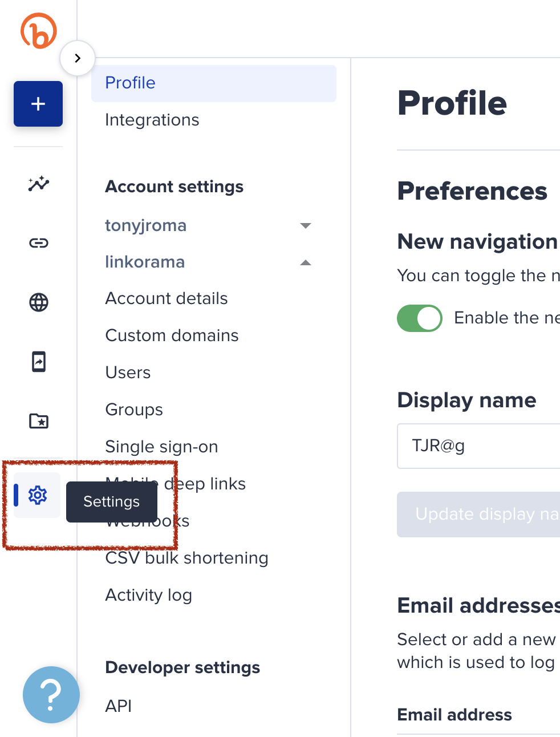Expand the sidebar with the chevron button
This screenshot has width=560, height=737.
(78, 58)
